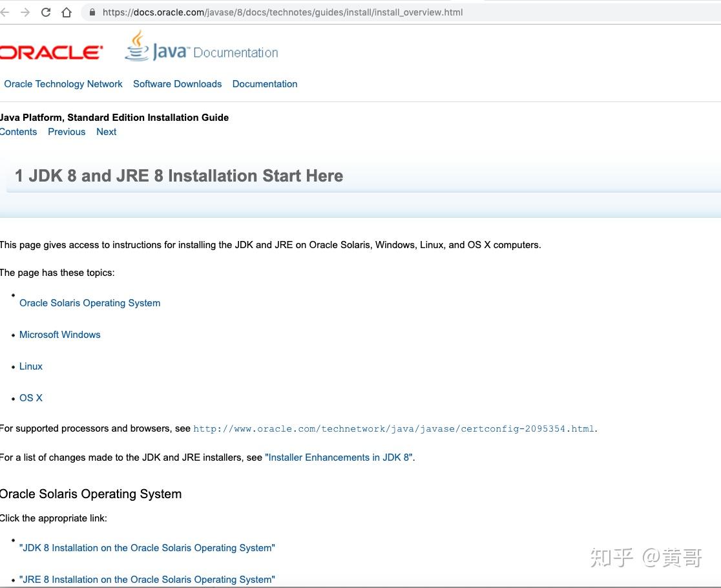Go to the Next page

(106, 132)
